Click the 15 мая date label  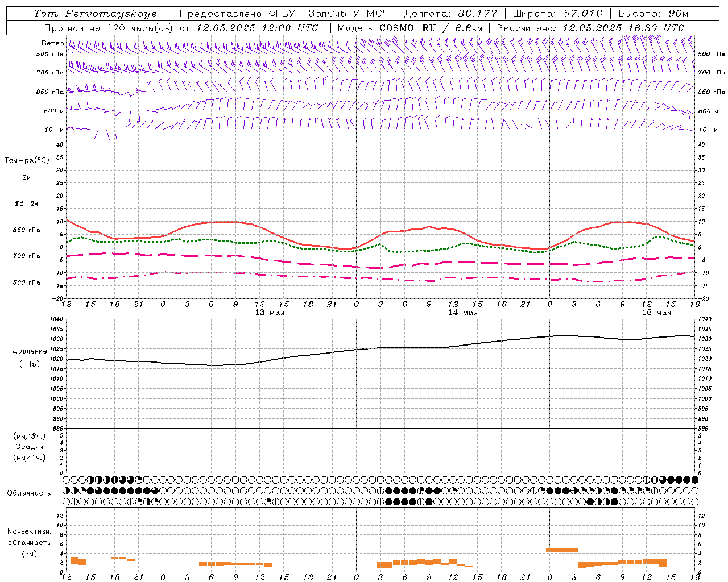pos(656,313)
